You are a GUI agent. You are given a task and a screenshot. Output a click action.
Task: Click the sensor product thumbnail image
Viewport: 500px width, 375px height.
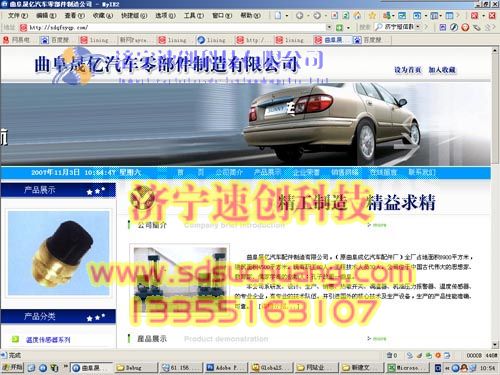pos(59,253)
